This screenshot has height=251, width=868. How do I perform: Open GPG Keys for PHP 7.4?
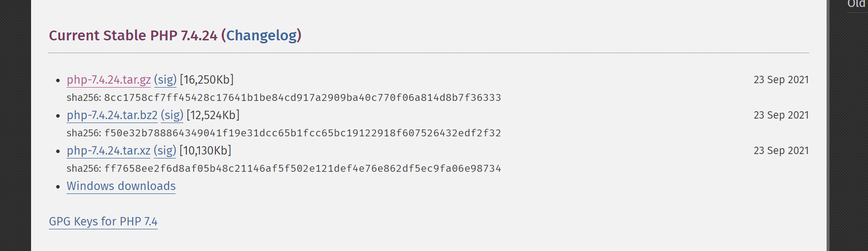tap(103, 221)
